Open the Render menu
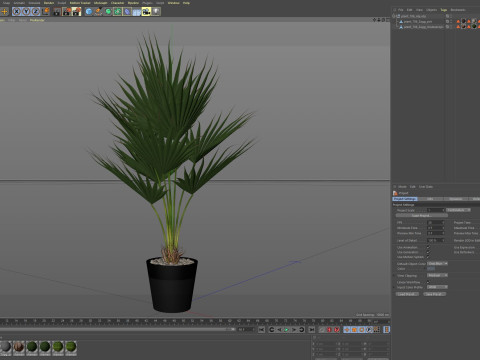Image resolution: width=480 pixels, height=360 pixels. coord(49,3)
